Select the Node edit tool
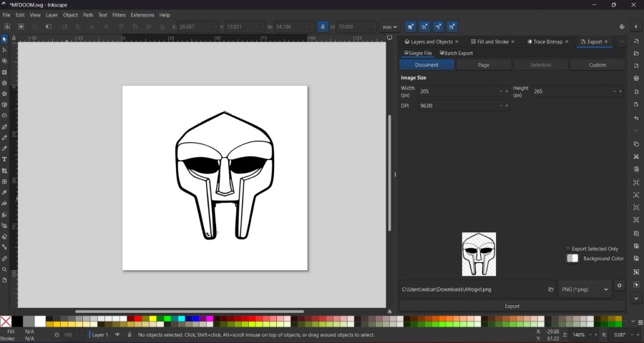Image resolution: width=644 pixels, height=343 pixels. pyautogui.click(x=4, y=50)
